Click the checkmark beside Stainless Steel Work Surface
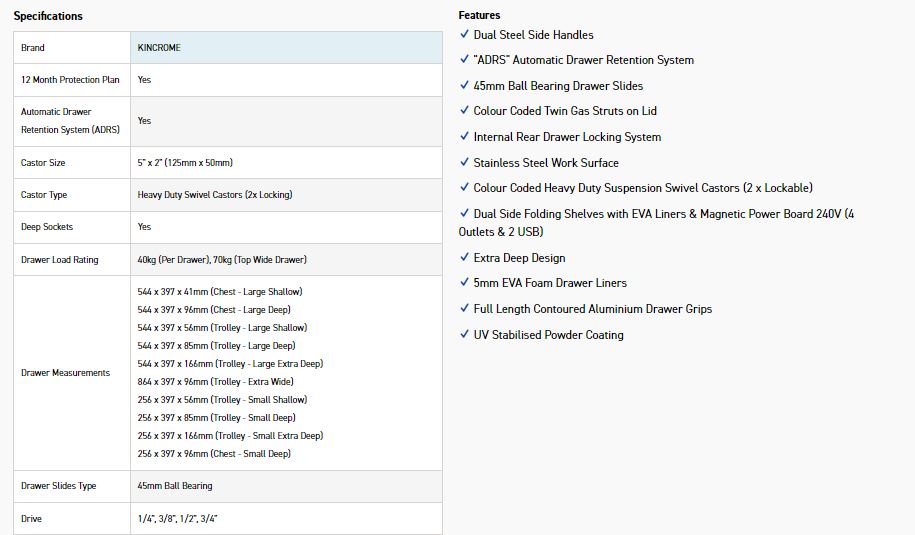The height and width of the screenshot is (535, 915). [464, 163]
